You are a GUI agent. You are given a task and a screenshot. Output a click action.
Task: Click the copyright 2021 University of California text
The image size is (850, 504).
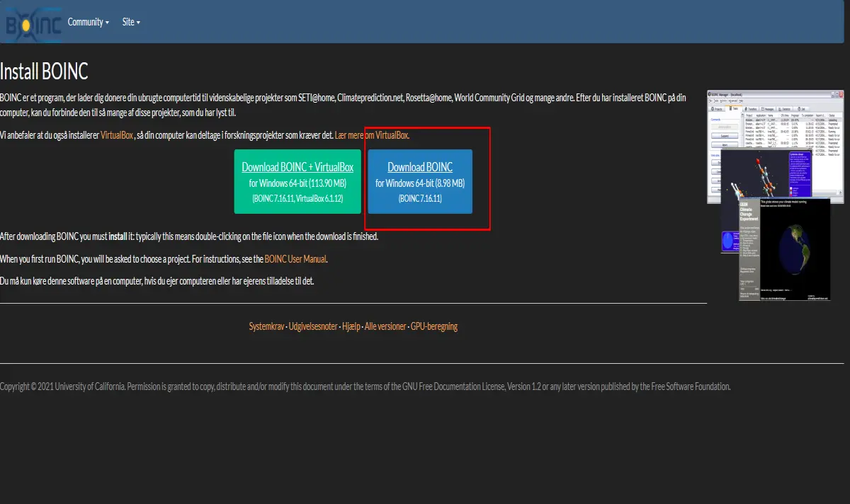[x=365, y=386]
